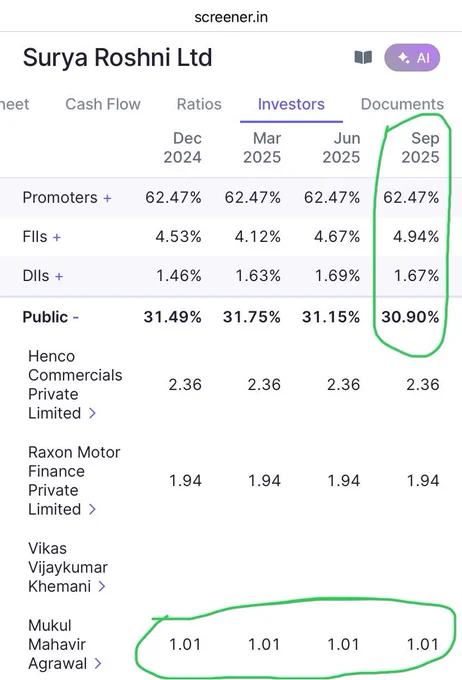Collapse Public with the minus icon
The width and height of the screenshot is (462, 680).
(75, 317)
